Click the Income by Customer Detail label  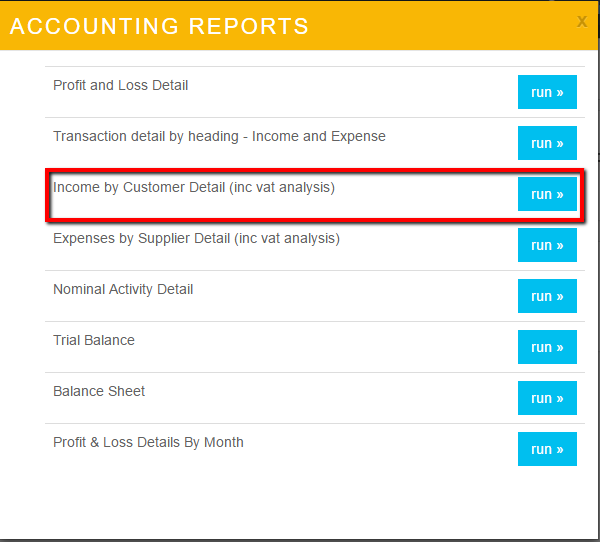(193, 188)
